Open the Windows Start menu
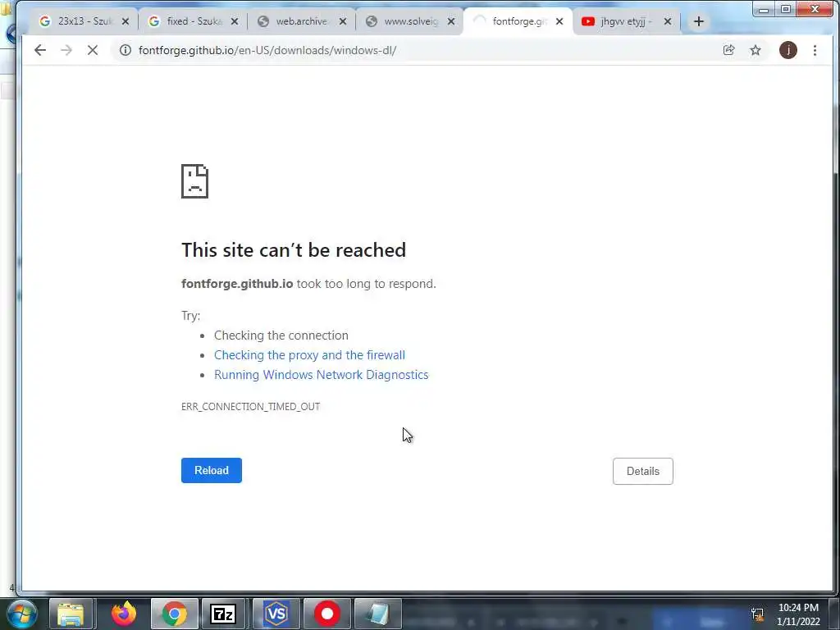Image resolution: width=840 pixels, height=630 pixels. (x=21, y=614)
